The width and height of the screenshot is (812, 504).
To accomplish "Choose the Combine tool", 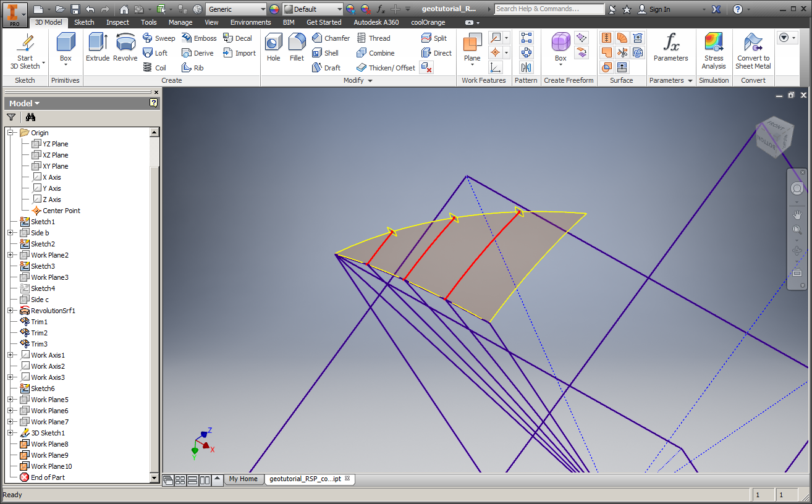I will (375, 53).
